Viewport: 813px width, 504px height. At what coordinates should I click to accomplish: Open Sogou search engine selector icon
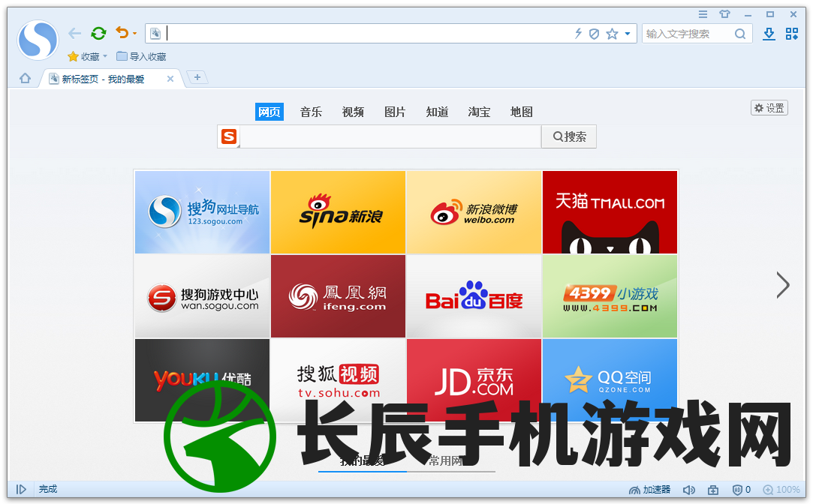pos(229,136)
